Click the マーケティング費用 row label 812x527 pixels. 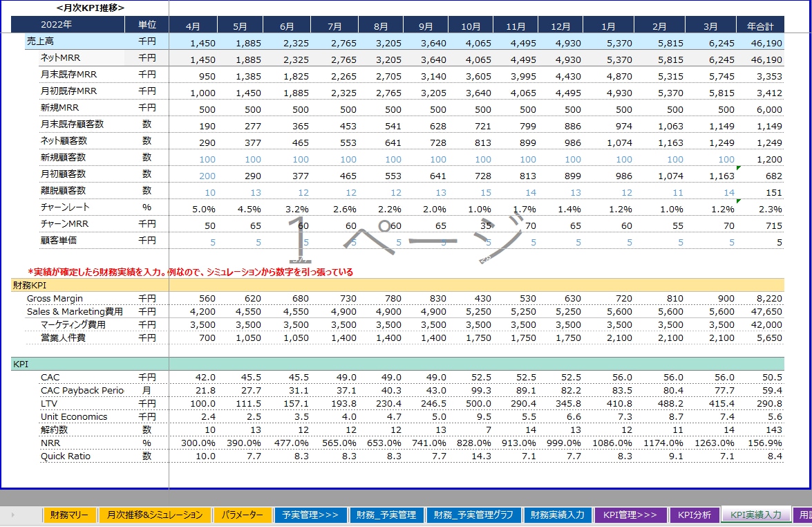(x=73, y=324)
